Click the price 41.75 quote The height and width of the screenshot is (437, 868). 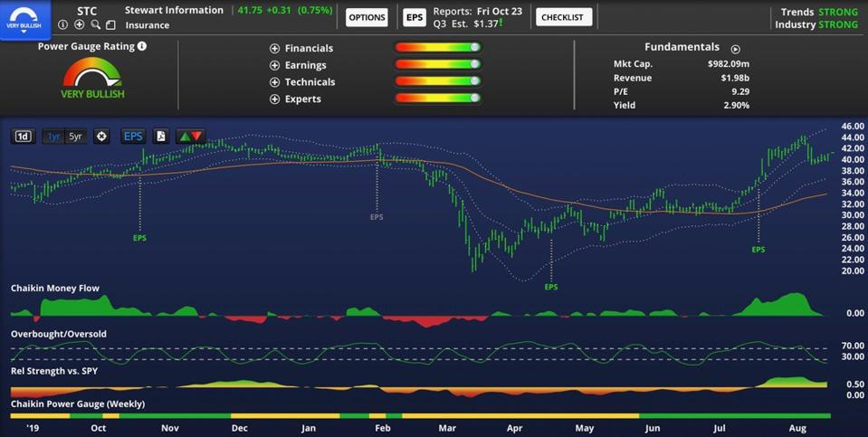tap(251, 10)
